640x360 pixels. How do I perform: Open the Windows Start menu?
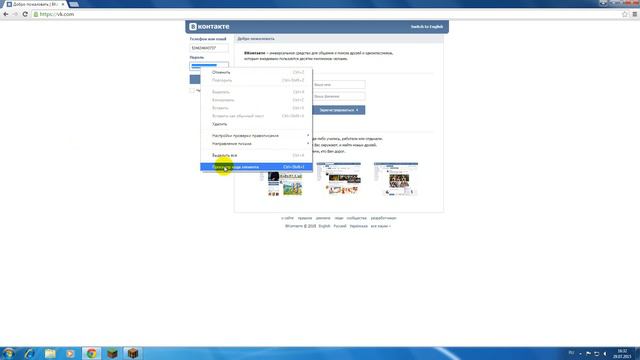click(9, 353)
